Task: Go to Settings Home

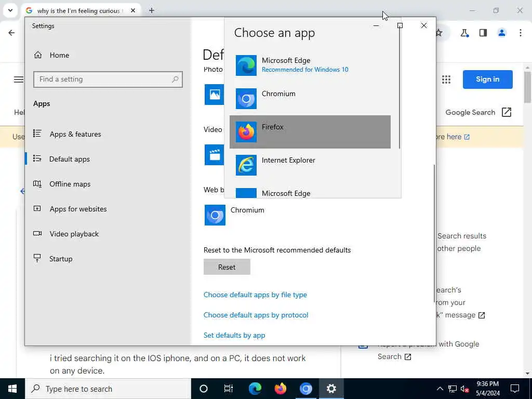Action: tap(51, 55)
